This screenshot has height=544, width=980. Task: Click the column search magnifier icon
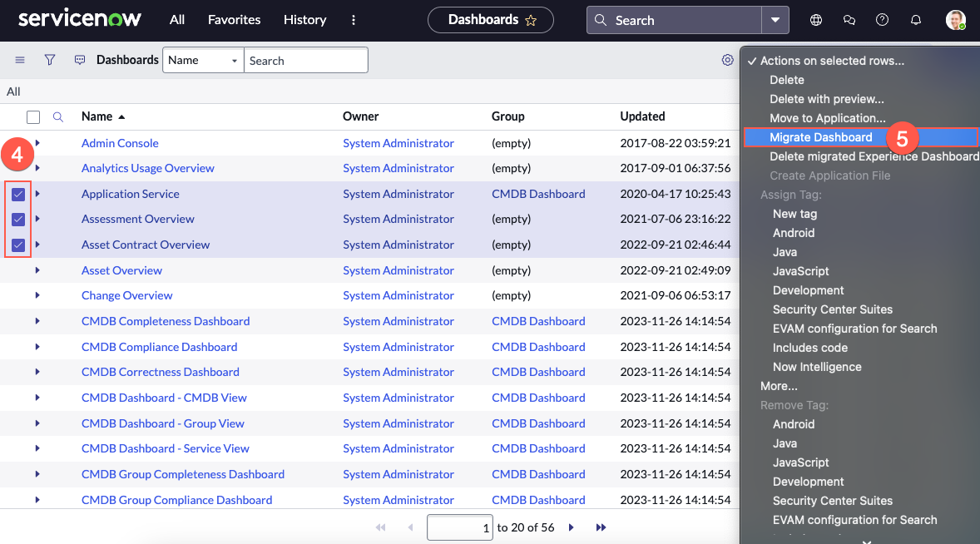point(58,116)
